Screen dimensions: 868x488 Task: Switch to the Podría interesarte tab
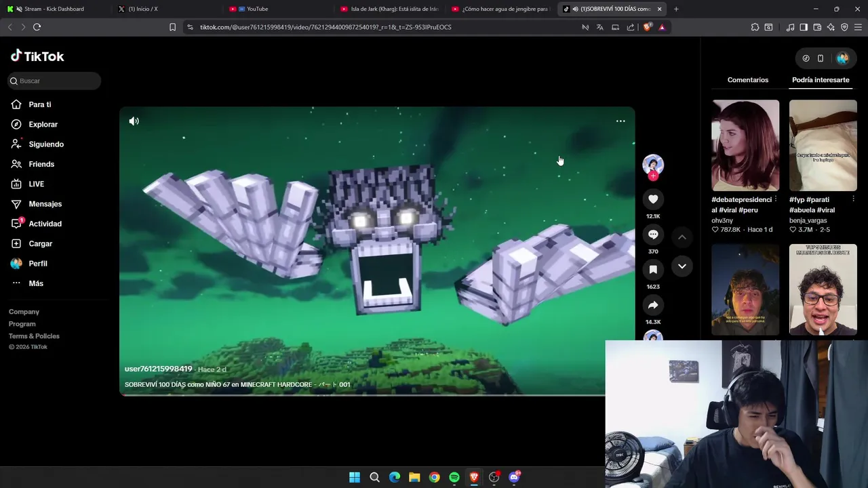[x=821, y=80]
